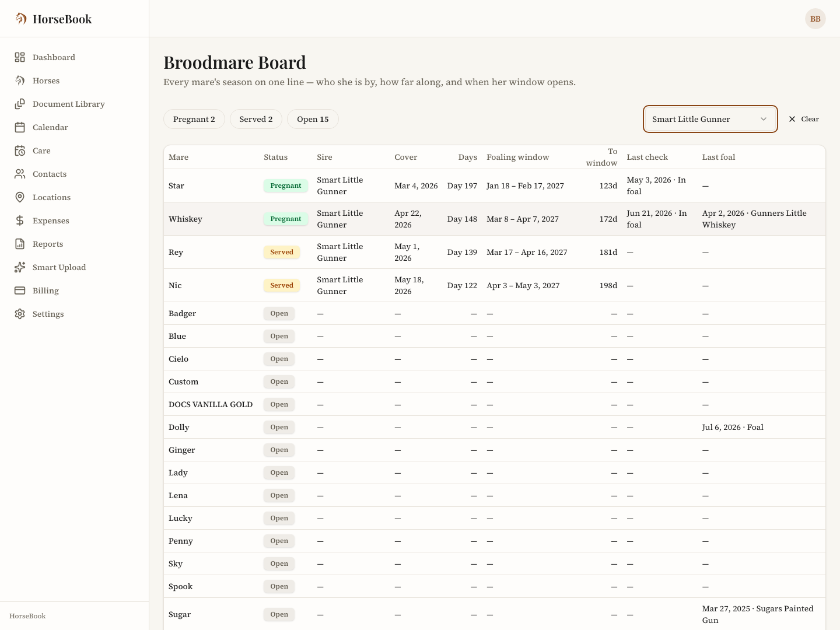Open the BB user avatar
840x630 pixels.
click(815, 19)
